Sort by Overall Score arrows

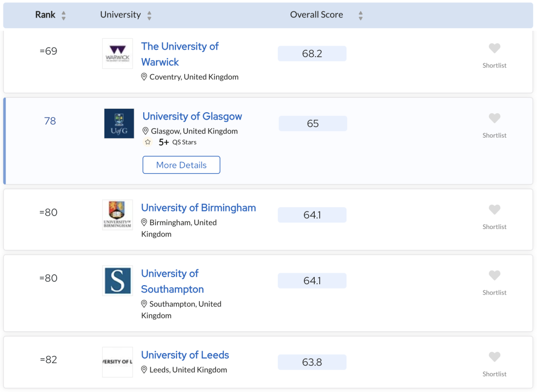360,15
